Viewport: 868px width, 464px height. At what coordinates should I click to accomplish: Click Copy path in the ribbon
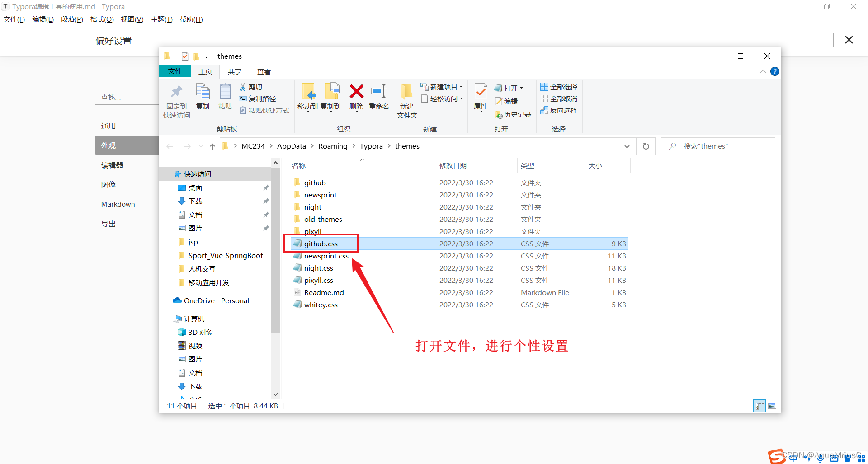point(258,98)
